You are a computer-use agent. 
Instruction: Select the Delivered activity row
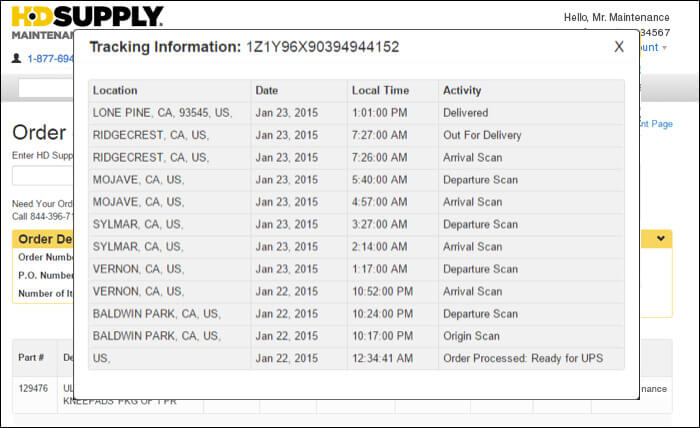point(356,113)
